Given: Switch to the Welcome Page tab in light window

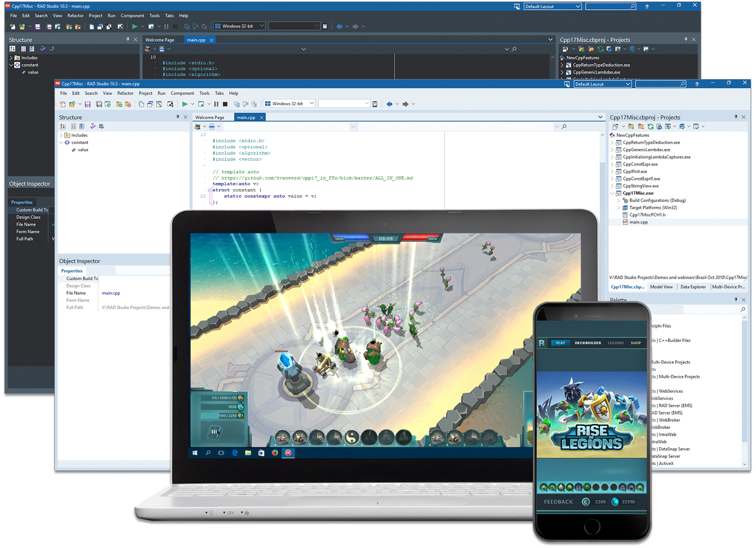Looking at the screenshot, I should pyautogui.click(x=210, y=117).
